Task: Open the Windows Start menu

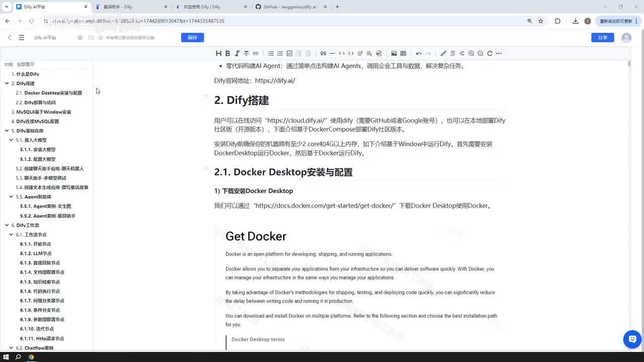Action: [6, 357]
